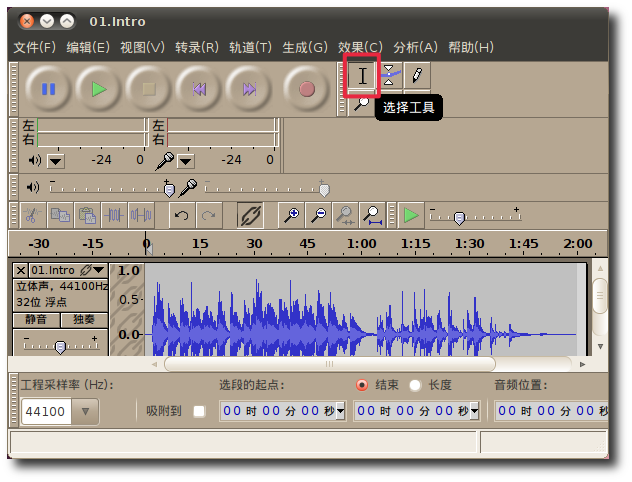Open the project sample rate 44100 dropdown
Screen dimensions: 632x482
click(x=85, y=411)
